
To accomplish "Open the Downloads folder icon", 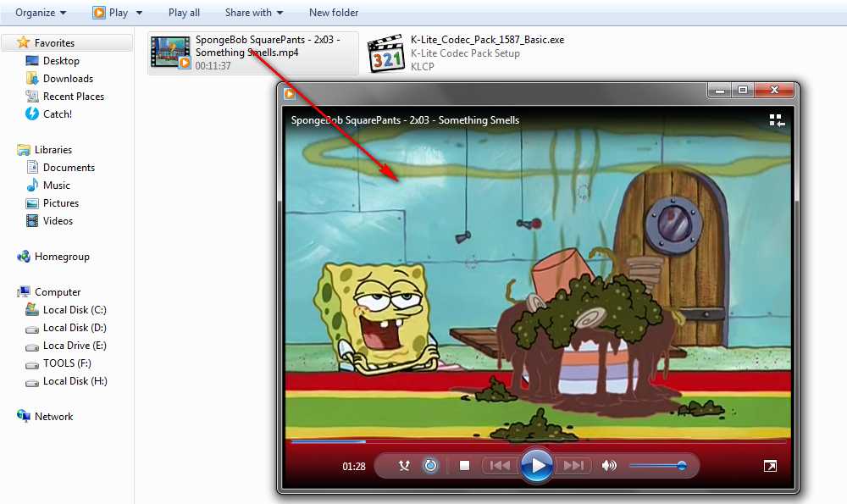I will tap(32, 78).
